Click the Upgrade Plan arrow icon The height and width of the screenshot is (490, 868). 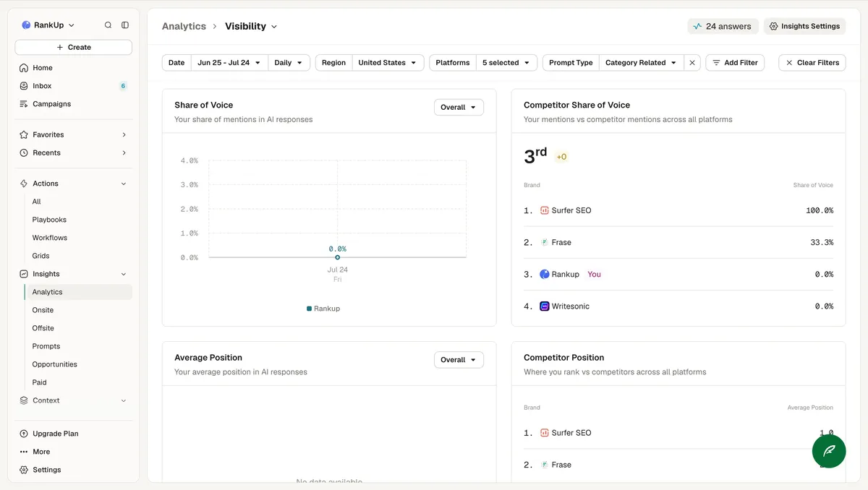click(x=25, y=434)
